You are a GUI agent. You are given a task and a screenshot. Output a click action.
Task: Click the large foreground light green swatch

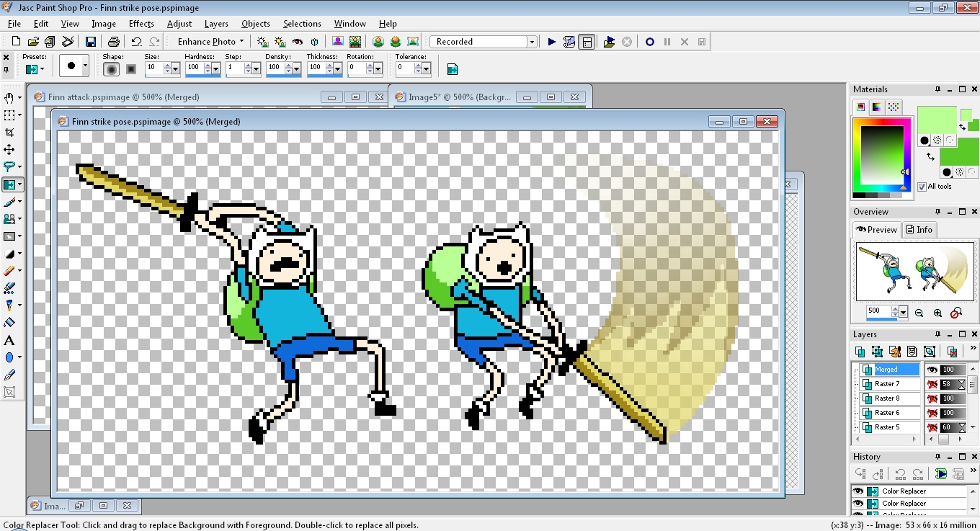[937, 121]
